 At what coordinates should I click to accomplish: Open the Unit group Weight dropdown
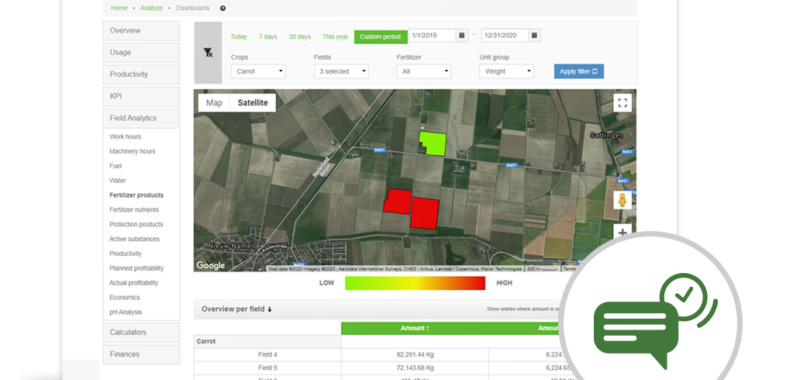pos(507,71)
